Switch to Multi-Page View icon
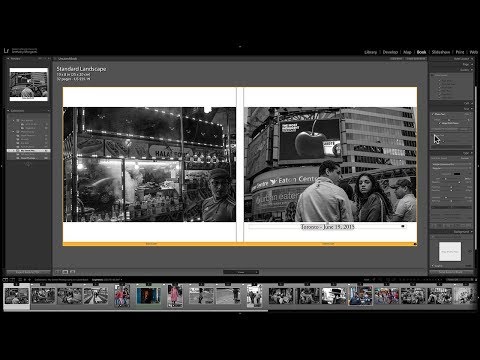Screen dimensions: 480x360 58,272
